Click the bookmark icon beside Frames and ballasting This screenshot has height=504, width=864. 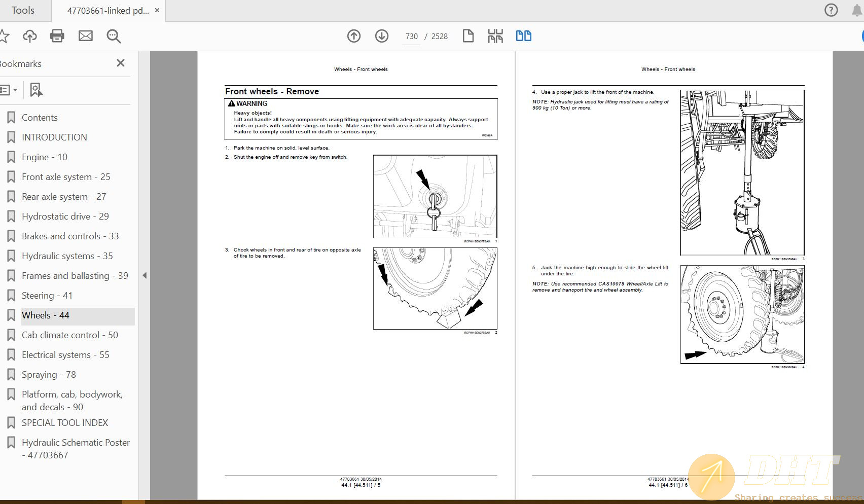(11, 276)
